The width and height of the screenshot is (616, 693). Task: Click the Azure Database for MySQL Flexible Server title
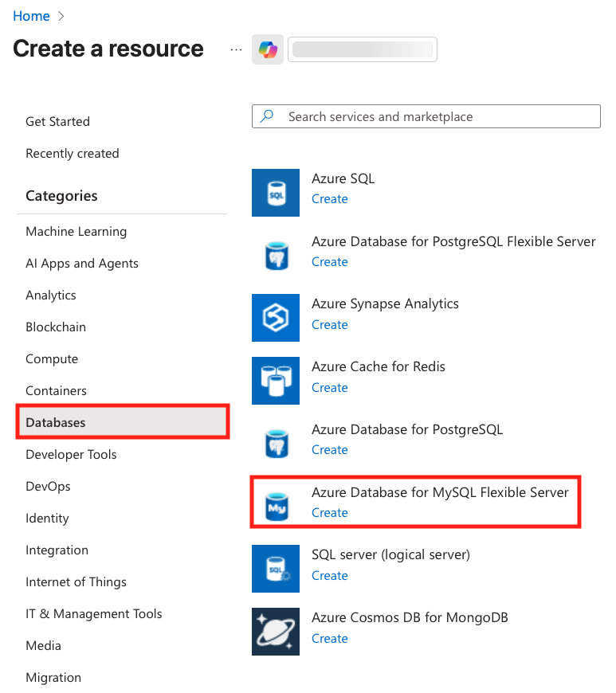[x=440, y=492]
